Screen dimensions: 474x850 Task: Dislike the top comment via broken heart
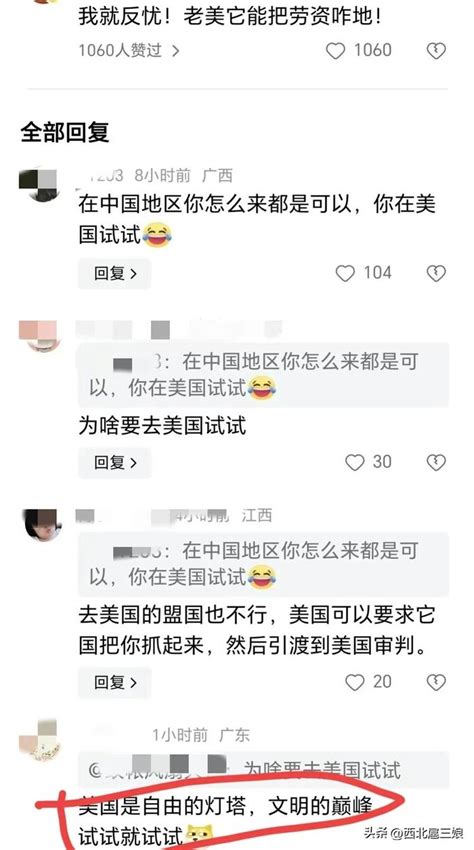(x=435, y=51)
